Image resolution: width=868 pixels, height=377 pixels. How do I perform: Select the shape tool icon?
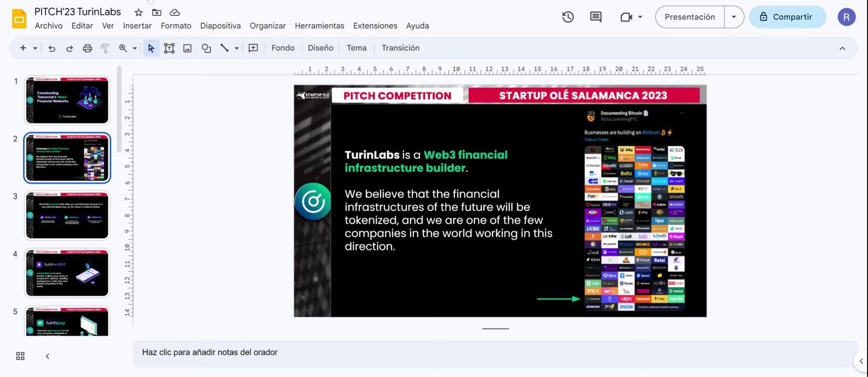[x=206, y=48]
